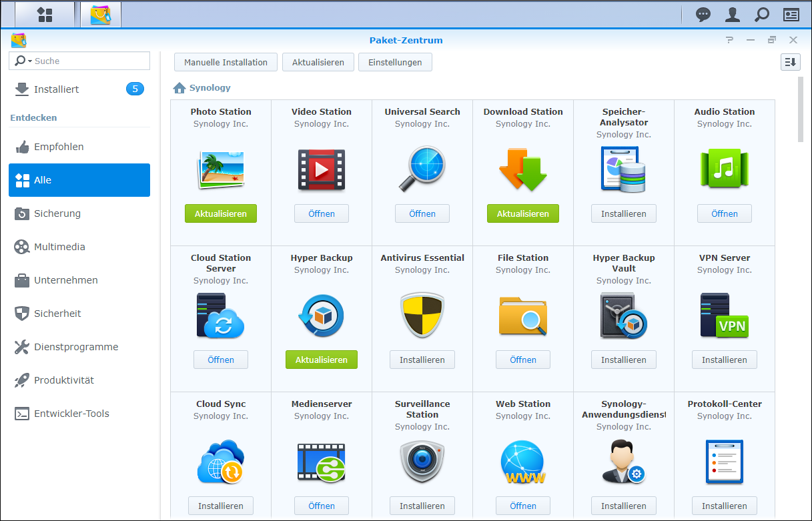Open the Einstellungen button
Viewport: 812px width, 521px height.
[395, 62]
